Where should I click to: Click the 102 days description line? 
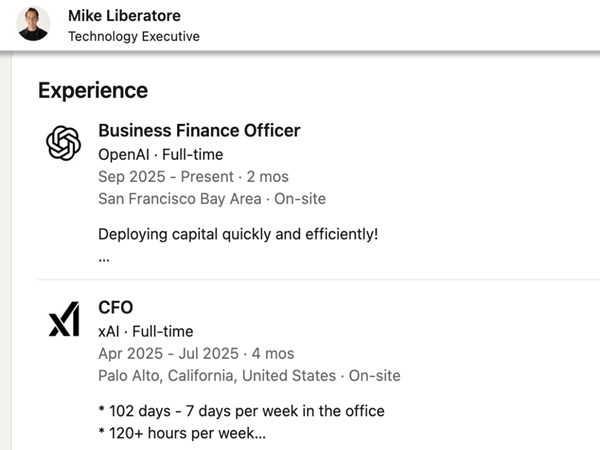coord(241,411)
